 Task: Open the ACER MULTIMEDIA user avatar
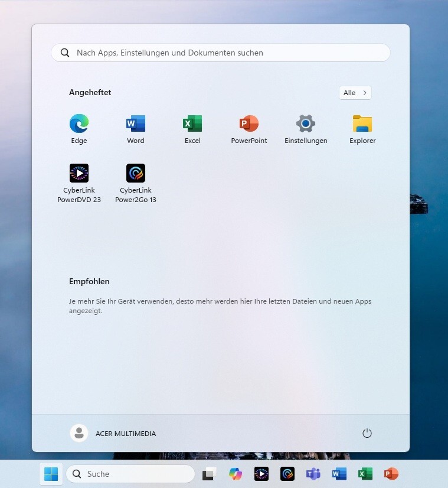coord(79,433)
